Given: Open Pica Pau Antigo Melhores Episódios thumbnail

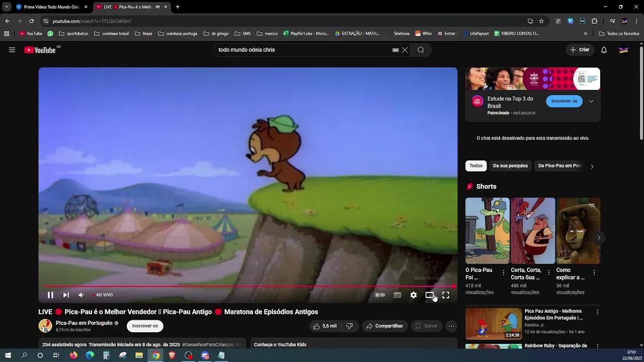Looking at the screenshot, I should (494, 324).
